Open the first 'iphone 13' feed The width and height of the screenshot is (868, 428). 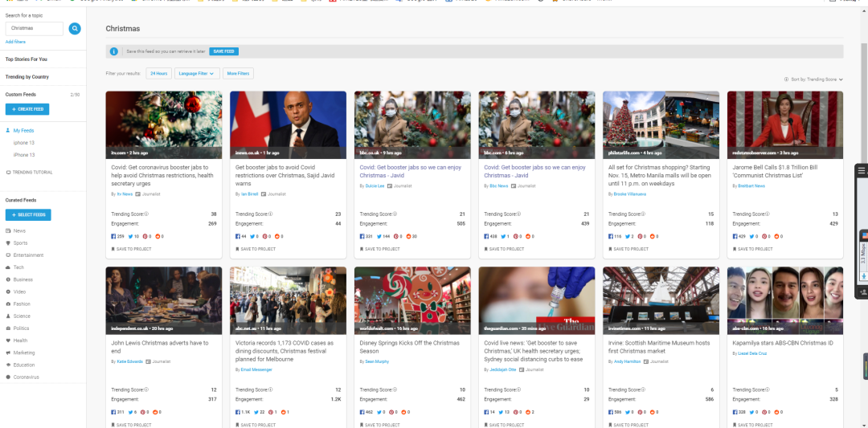tap(24, 143)
